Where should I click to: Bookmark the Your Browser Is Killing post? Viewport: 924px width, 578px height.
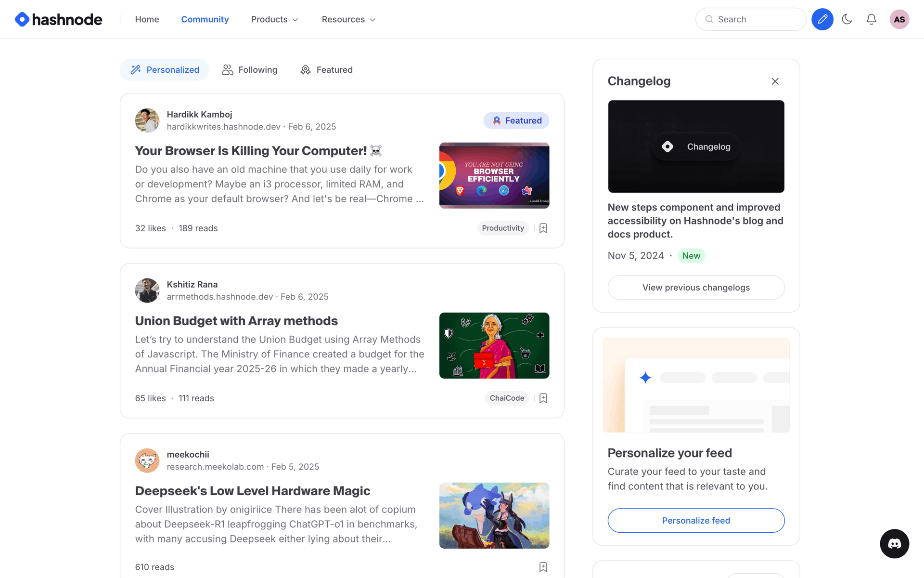click(x=543, y=228)
